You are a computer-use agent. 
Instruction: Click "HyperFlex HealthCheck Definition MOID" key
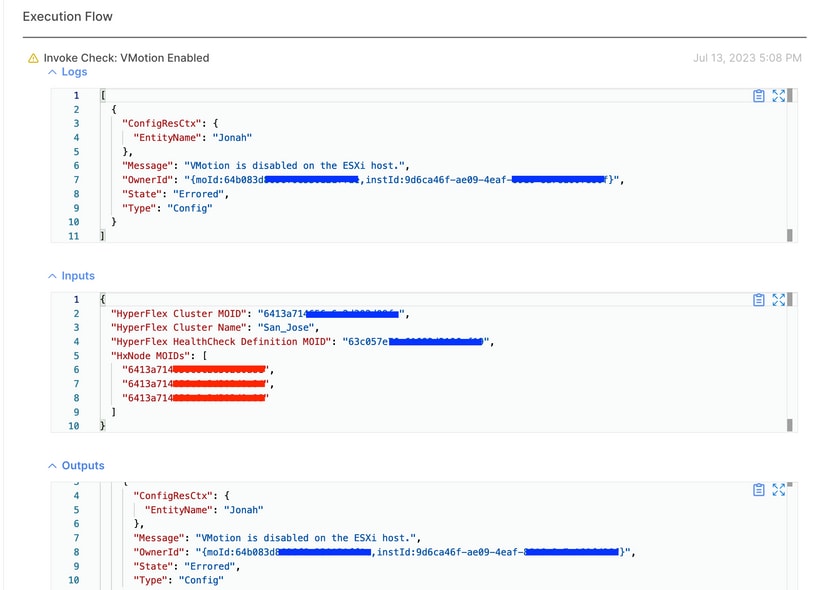[221, 342]
